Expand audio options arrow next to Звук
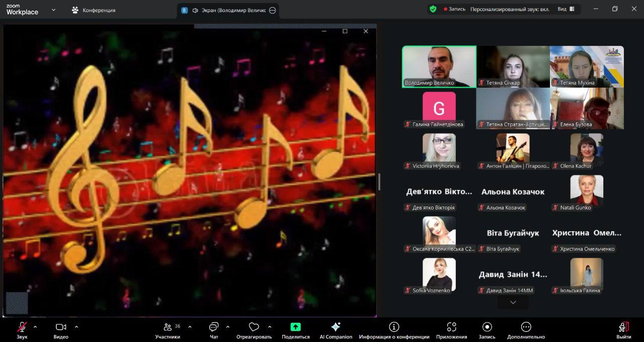 (x=35, y=327)
